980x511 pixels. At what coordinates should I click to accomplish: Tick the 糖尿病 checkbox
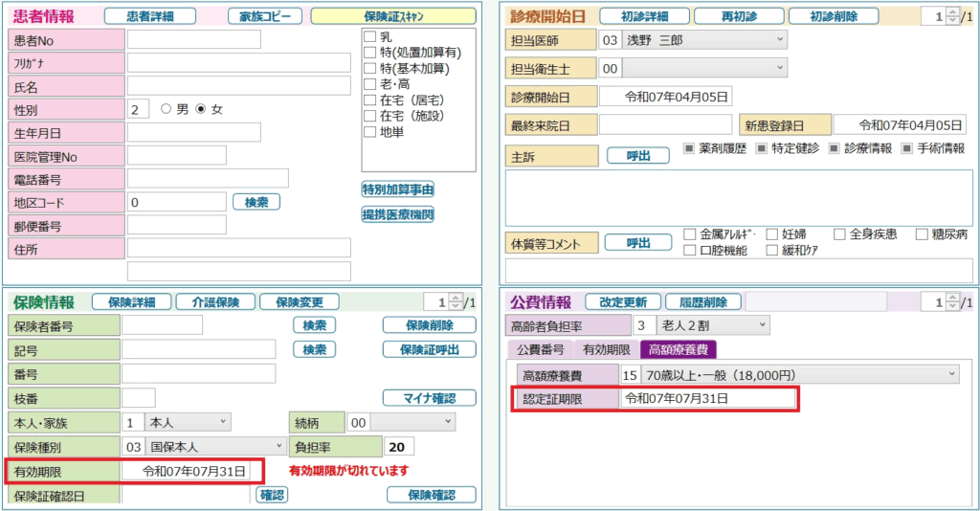pyautogui.click(x=923, y=234)
